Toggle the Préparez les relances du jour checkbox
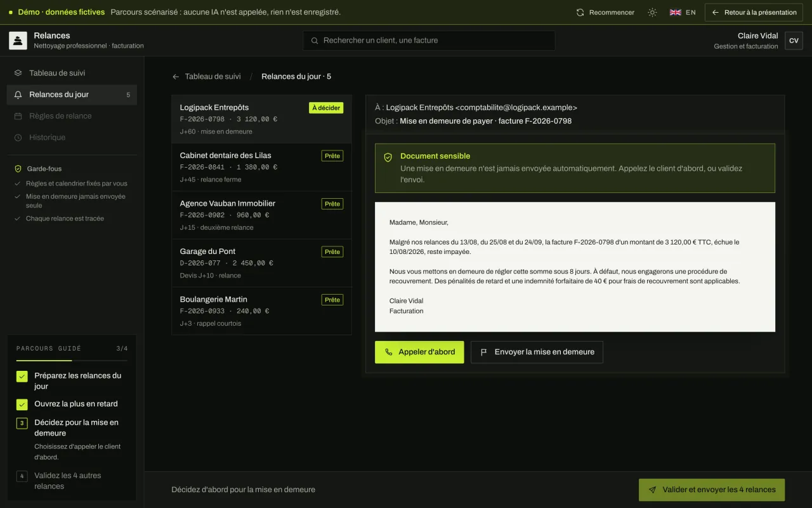The width and height of the screenshot is (812, 508). [x=22, y=376]
